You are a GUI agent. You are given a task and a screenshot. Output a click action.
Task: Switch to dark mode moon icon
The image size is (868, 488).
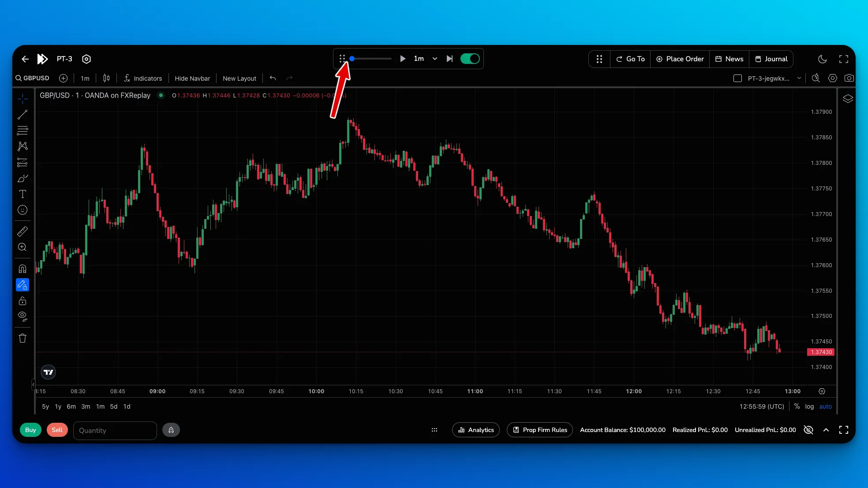click(x=822, y=59)
